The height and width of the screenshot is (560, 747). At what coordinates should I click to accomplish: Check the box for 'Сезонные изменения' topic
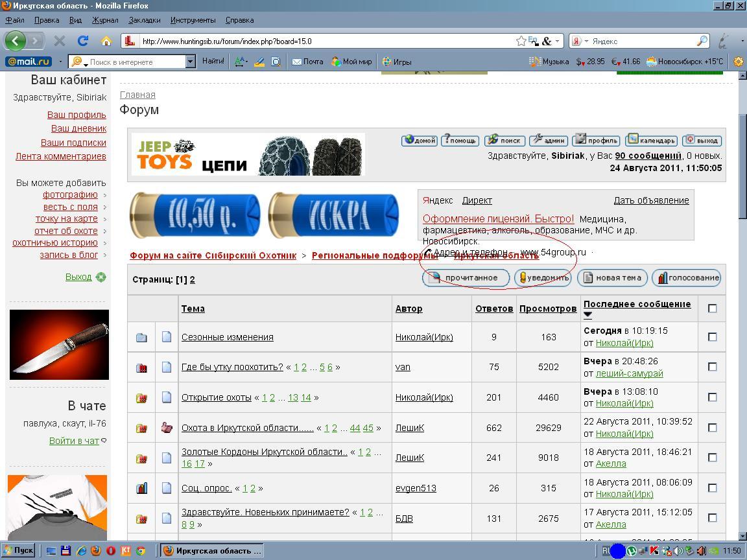(712, 337)
